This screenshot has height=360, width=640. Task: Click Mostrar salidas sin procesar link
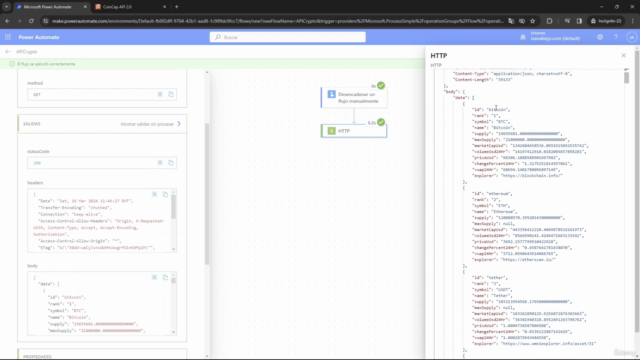pos(147,124)
